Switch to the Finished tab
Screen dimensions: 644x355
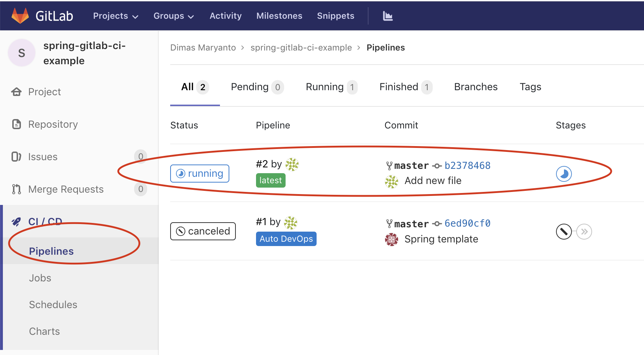point(406,87)
